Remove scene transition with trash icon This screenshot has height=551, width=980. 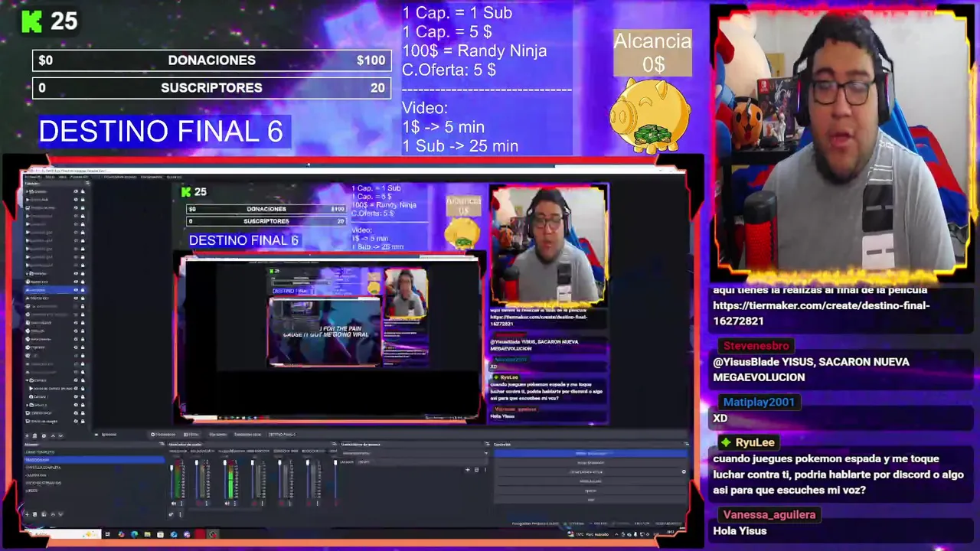476,470
